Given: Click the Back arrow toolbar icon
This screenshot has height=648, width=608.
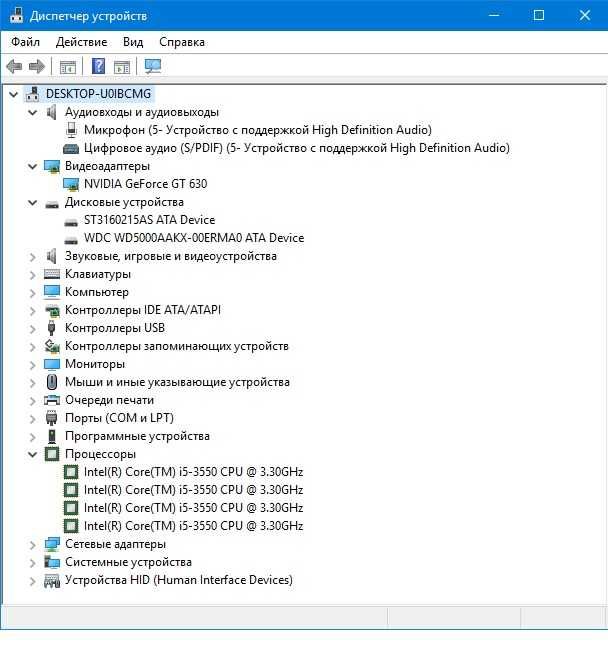Looking at the screenshot, I should click(x=14, y=66).
